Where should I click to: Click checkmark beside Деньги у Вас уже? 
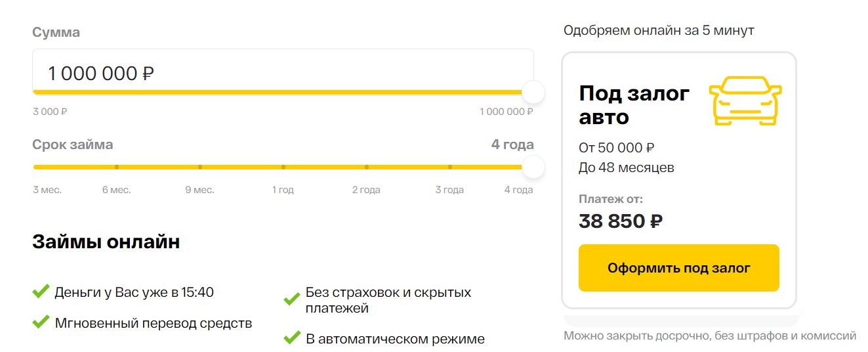[x=41, y=291]
